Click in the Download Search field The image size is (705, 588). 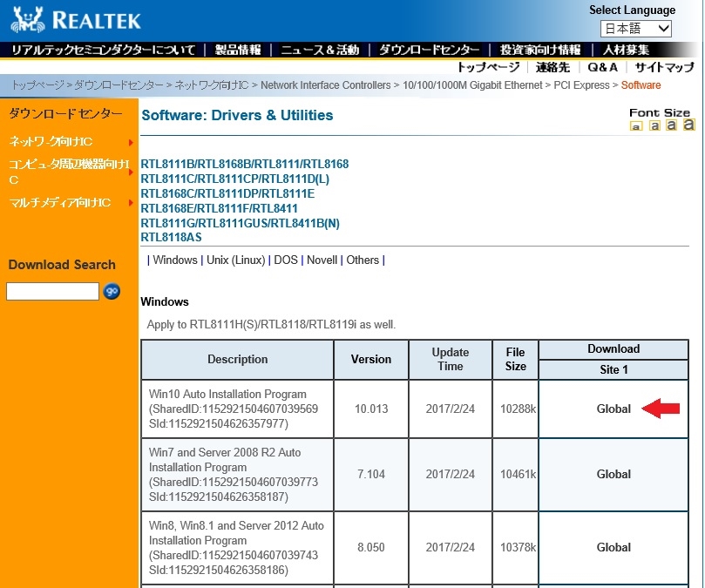tap(52, 291)
